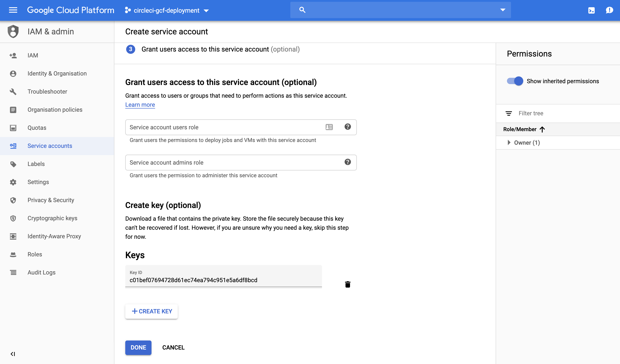
Task: Open Roles in the sidebar
Action: [35, 254]
